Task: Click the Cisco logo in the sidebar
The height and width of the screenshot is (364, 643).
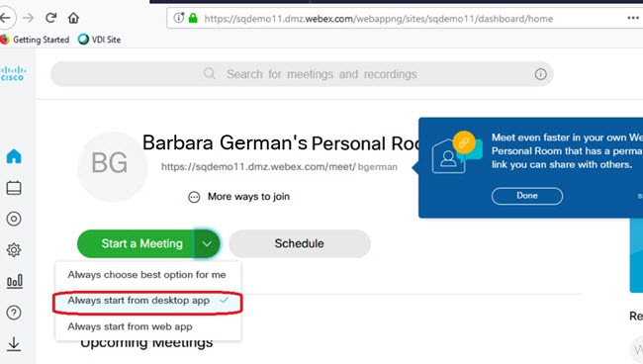Action: pyautogui.click(x=13, y=73)
